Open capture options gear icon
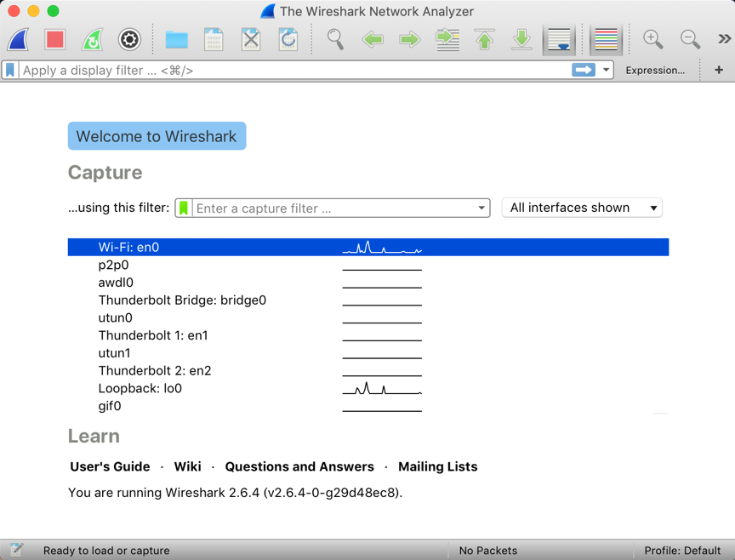 tap(129, 39)
